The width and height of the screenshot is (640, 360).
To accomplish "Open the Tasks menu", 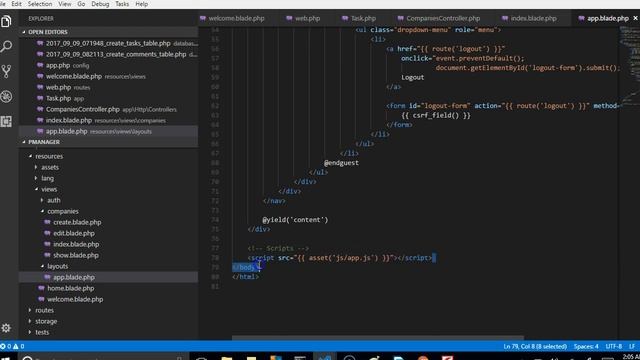I will (122, 4).
